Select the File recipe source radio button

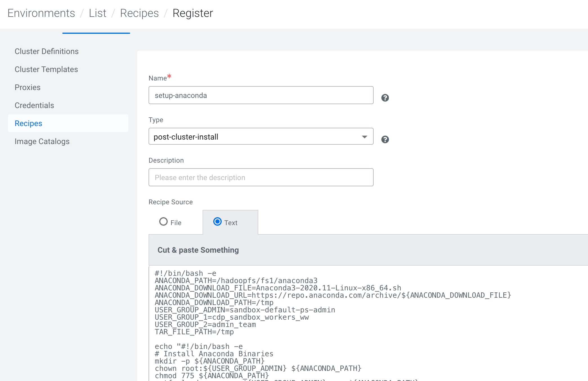[163, 222]
